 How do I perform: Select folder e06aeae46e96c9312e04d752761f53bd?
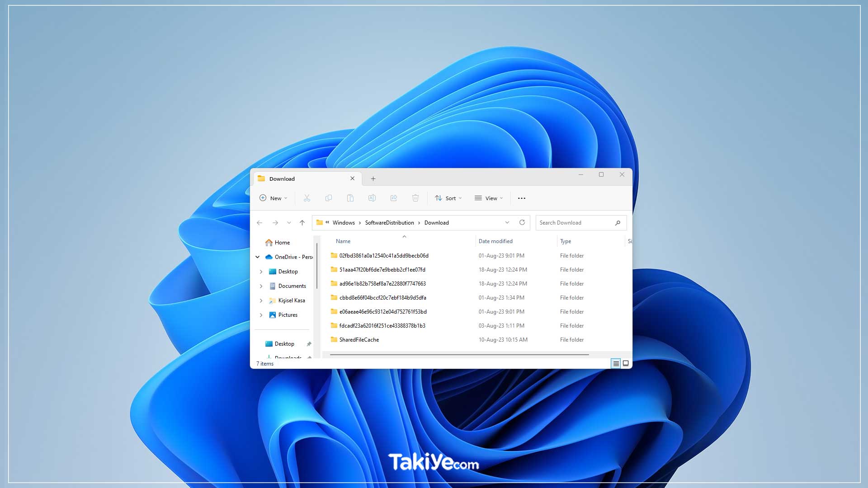pyautogui.click(x=383, y=312)
